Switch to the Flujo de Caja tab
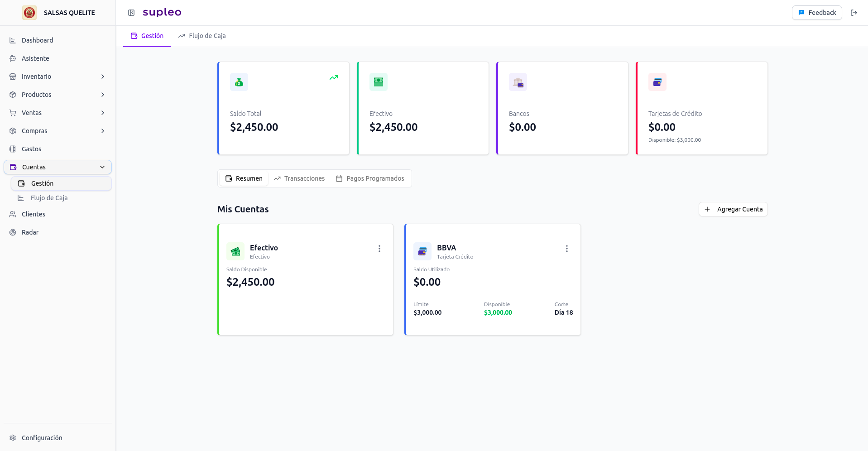This screenshot has height=451, width=868. tap(202, 36)
